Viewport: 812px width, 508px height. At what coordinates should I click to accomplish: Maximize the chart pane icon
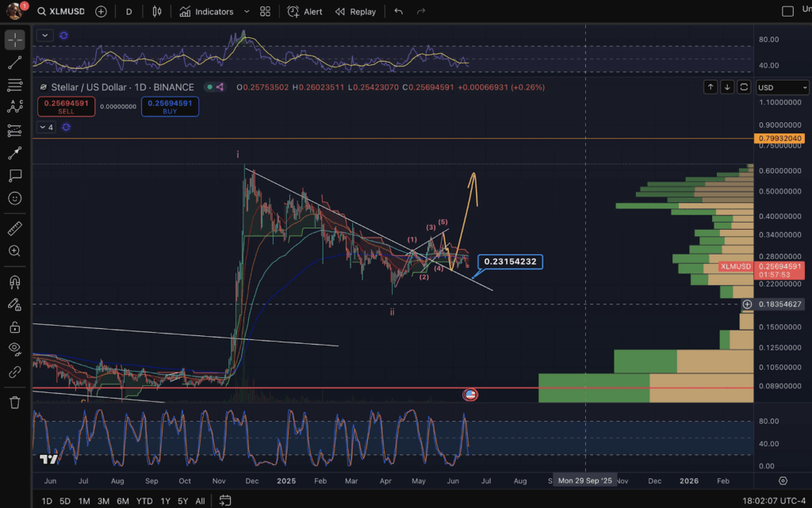click(744, 87)
